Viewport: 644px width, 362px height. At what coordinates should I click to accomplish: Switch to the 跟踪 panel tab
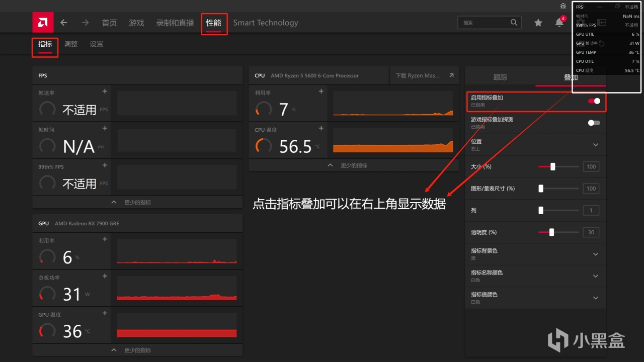point(500,77)
